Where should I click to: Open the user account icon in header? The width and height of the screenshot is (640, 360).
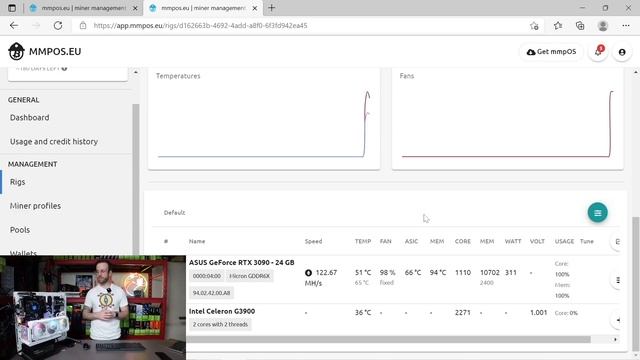click(622, 52)
